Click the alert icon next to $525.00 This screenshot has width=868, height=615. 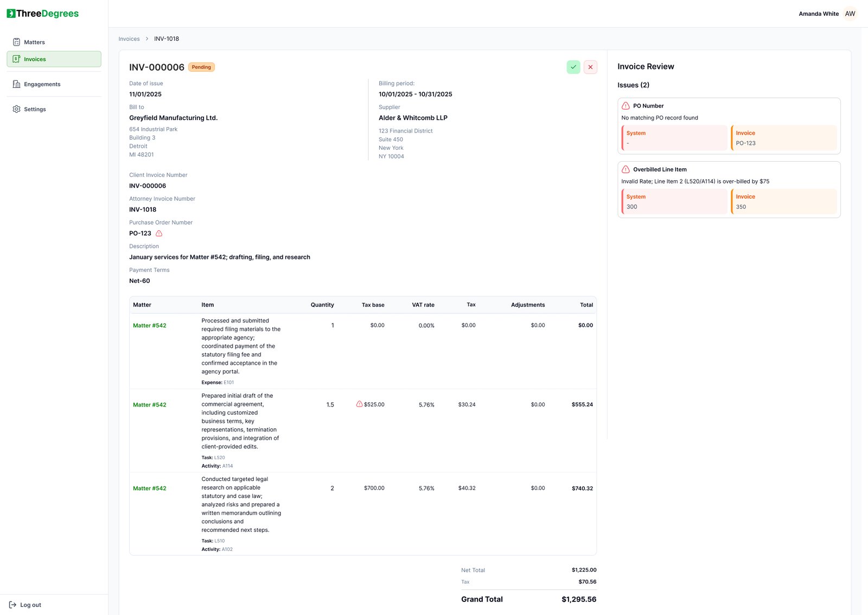tap(360, 404)
